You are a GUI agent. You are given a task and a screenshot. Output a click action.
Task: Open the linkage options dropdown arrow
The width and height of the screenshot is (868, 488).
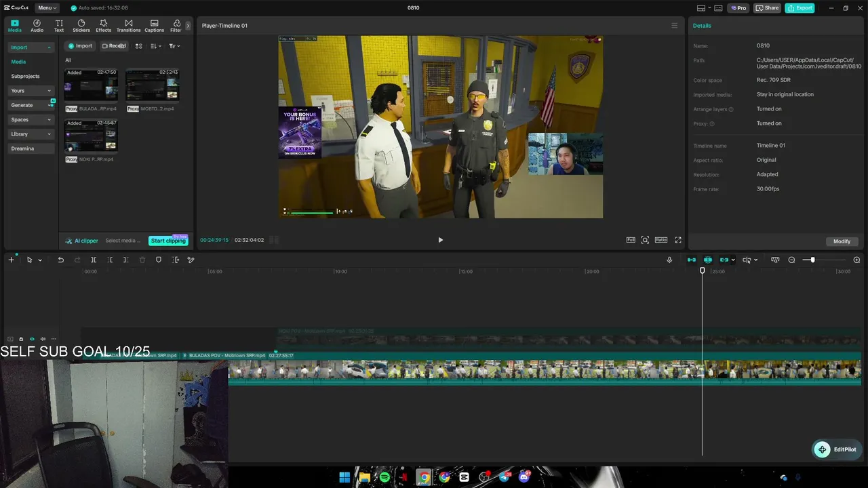(x=733, y=260)
